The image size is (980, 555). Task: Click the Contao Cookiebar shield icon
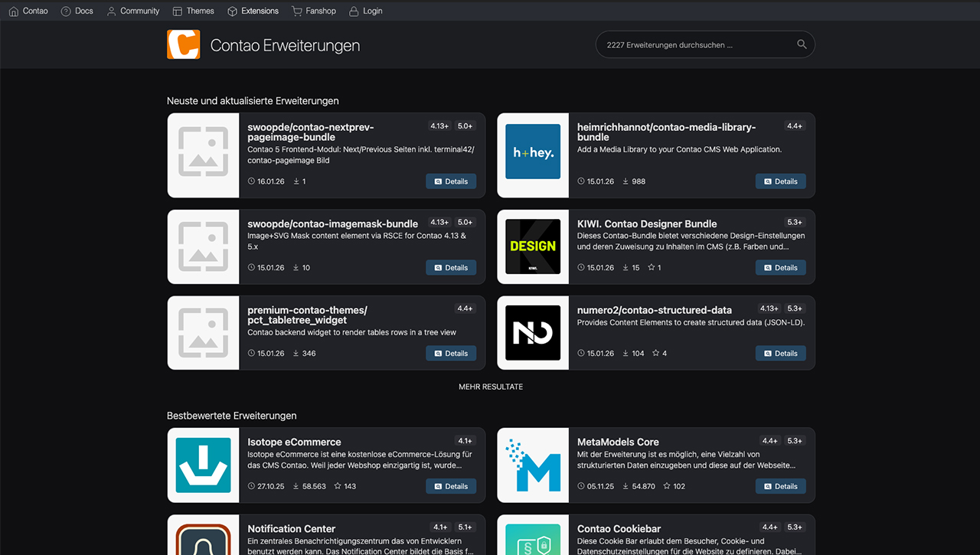(533, 538)
